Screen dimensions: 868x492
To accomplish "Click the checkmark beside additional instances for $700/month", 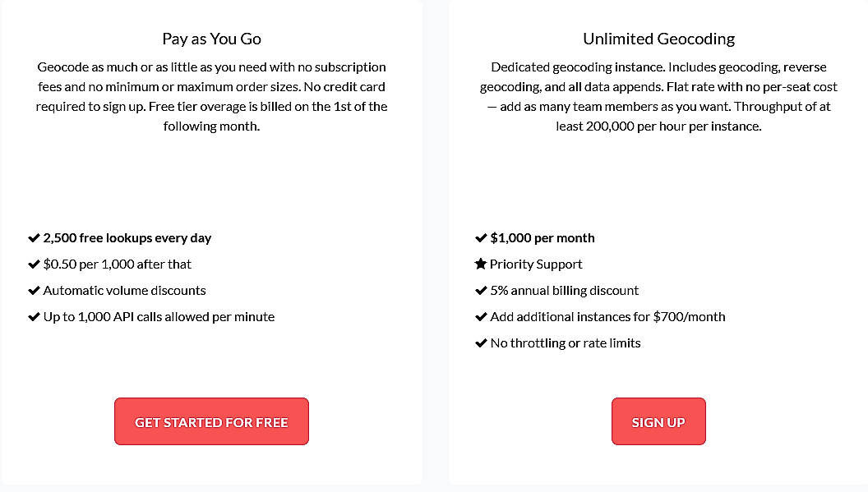I will click(481, 316).
